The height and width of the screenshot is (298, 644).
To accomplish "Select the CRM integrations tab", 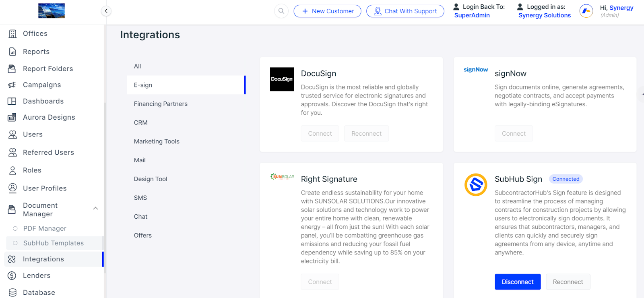I will click(140, 122).
